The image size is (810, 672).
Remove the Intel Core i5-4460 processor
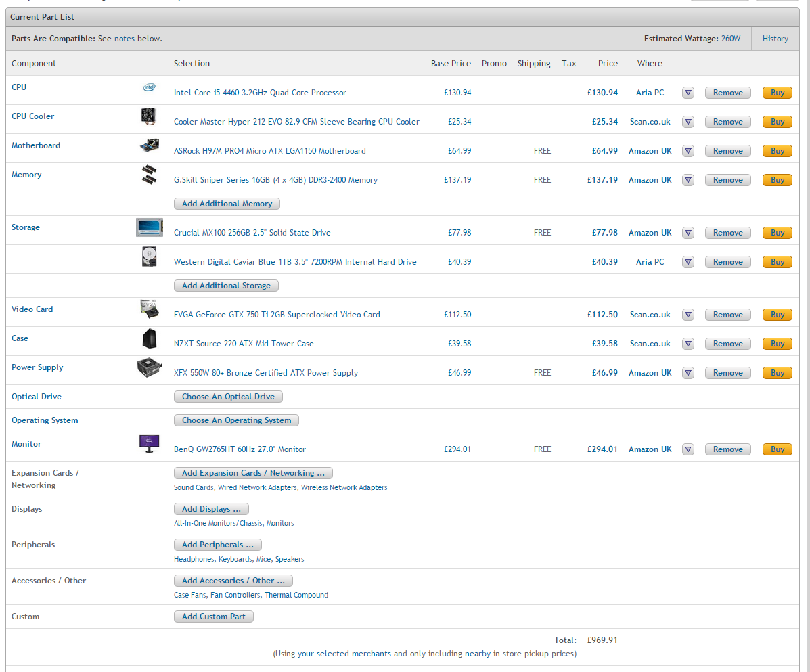728,93
